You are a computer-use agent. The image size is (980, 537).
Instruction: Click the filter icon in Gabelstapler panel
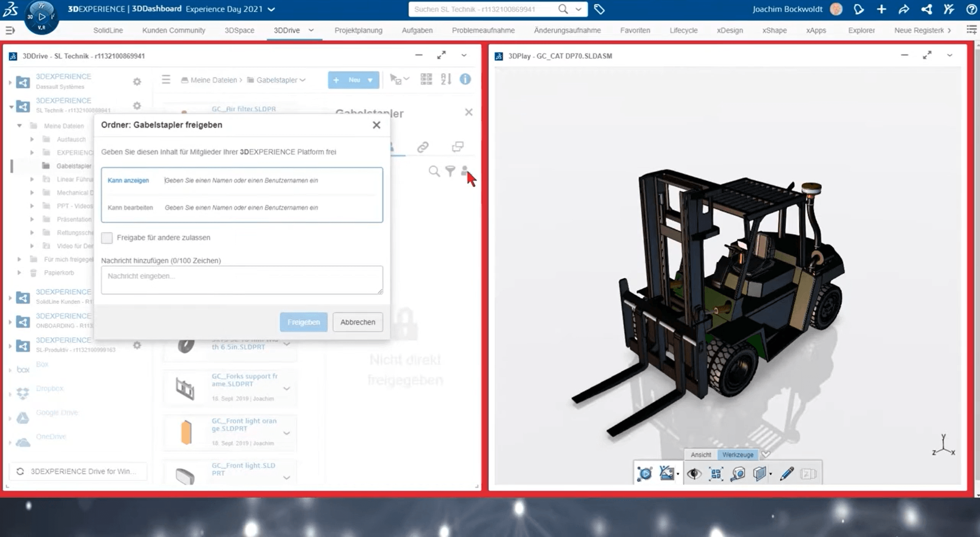[x=450, y=171]
